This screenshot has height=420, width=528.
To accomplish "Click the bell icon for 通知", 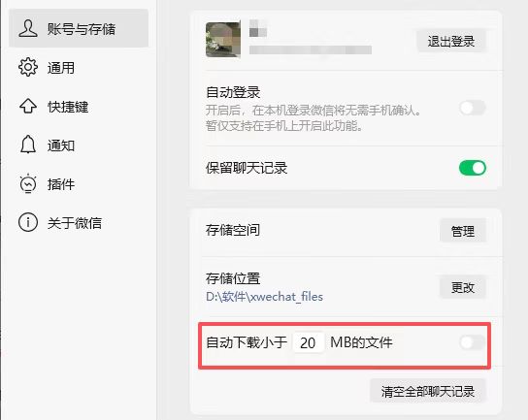I will [28, 145].
